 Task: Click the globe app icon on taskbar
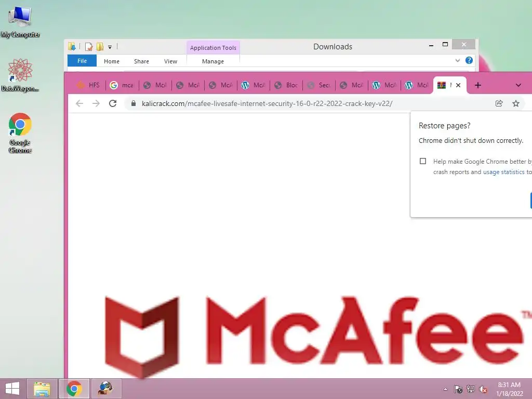click(106, 389)
